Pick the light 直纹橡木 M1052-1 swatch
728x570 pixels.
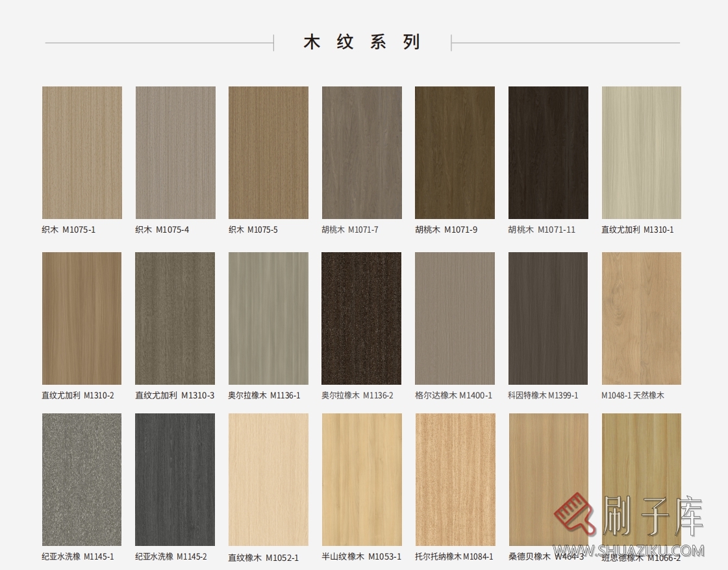tap(268, 480)
